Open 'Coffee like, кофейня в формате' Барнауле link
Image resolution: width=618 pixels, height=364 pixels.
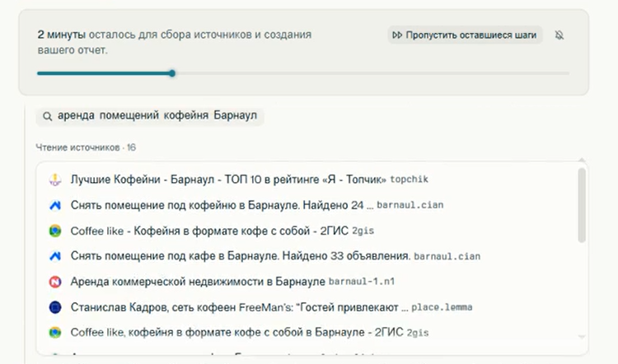pos(236,333)
